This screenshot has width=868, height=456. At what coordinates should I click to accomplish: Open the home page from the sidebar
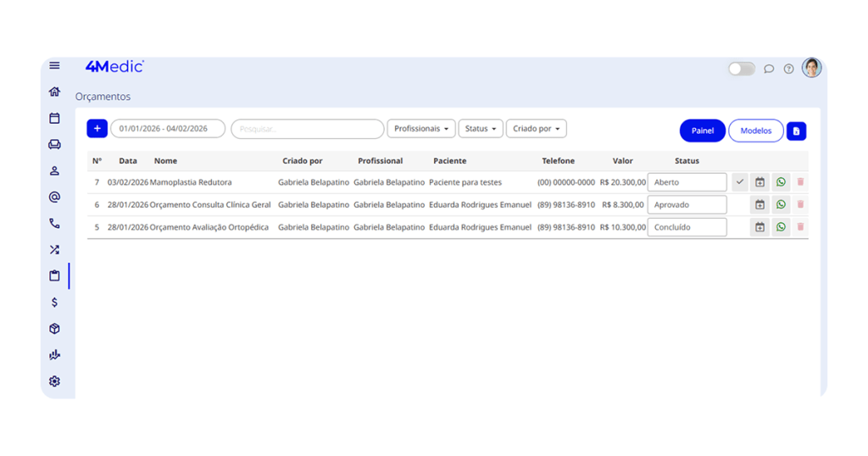coord(54,92)
